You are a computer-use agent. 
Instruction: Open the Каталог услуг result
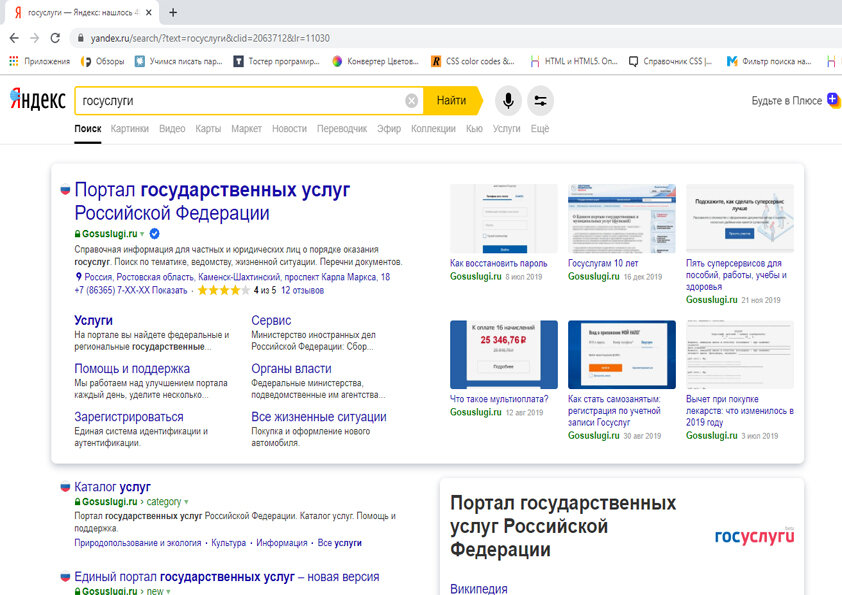pos(112,487)
